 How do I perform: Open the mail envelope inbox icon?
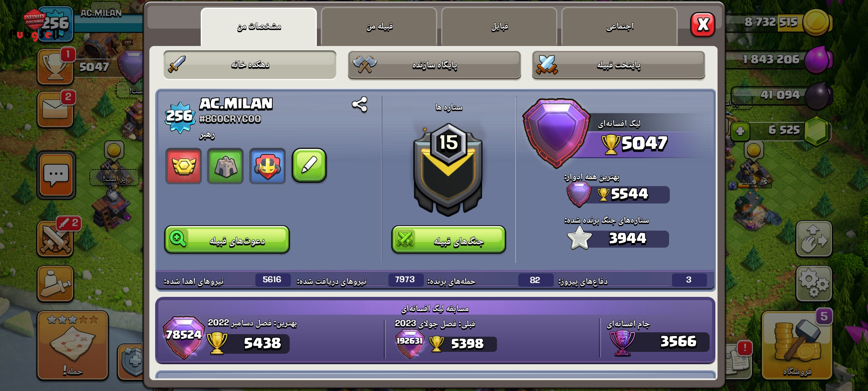[x=55, y=109]
